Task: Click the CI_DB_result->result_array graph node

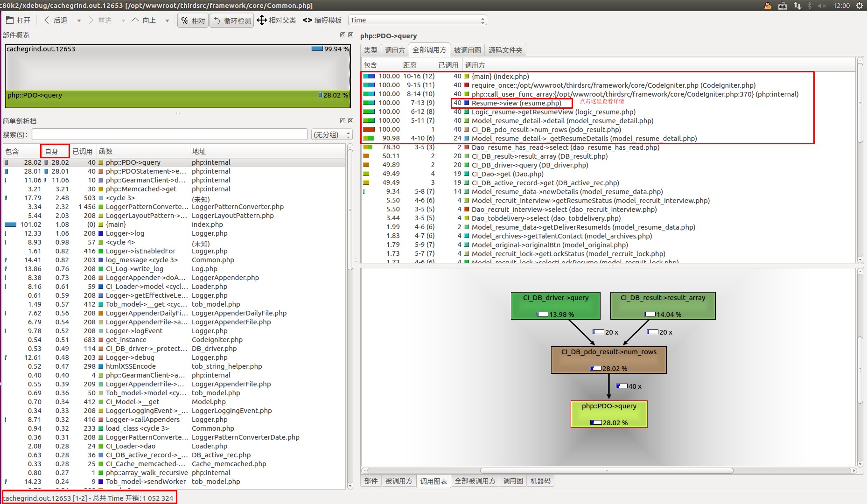Action: [x=663, y=306]
